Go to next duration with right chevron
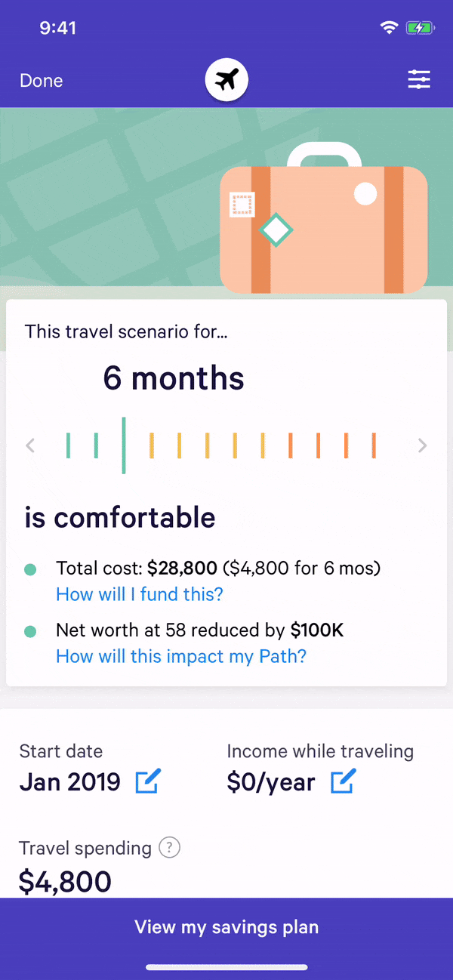Image resolution: width=453 pixels, height=980 pixels. (x=423, y=445)
